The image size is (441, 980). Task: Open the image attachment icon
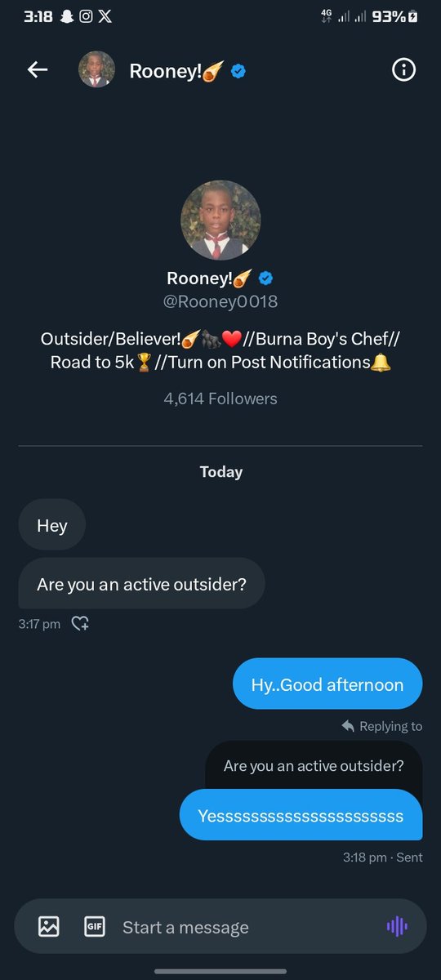(49, 927)
